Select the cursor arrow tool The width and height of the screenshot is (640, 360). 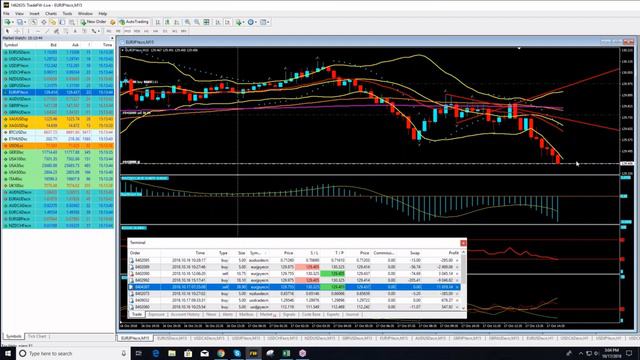[x=7, y=31]
